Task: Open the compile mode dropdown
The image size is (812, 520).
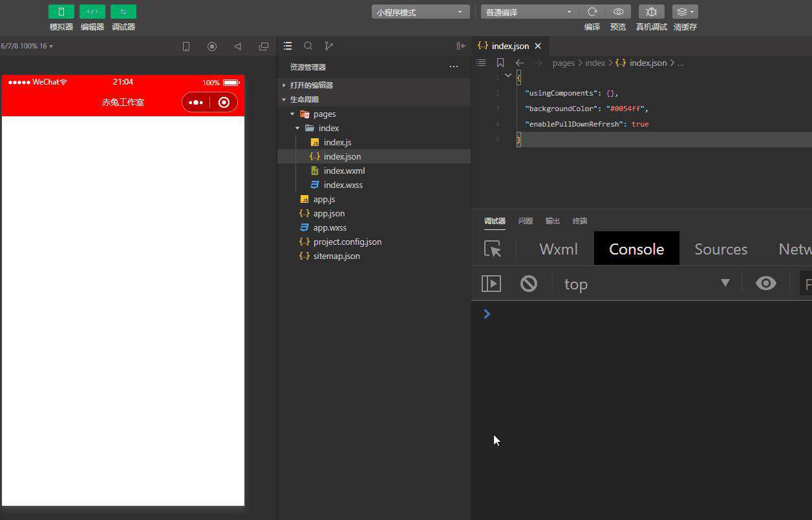Action: pyautogui.click(x=529, y=12)
